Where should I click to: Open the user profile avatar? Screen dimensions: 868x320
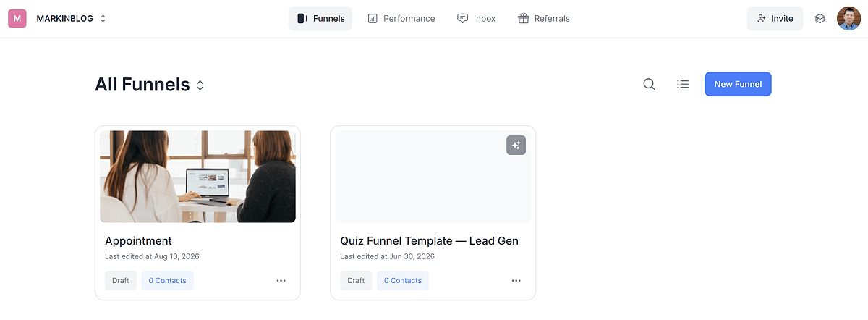click(848, 18)
